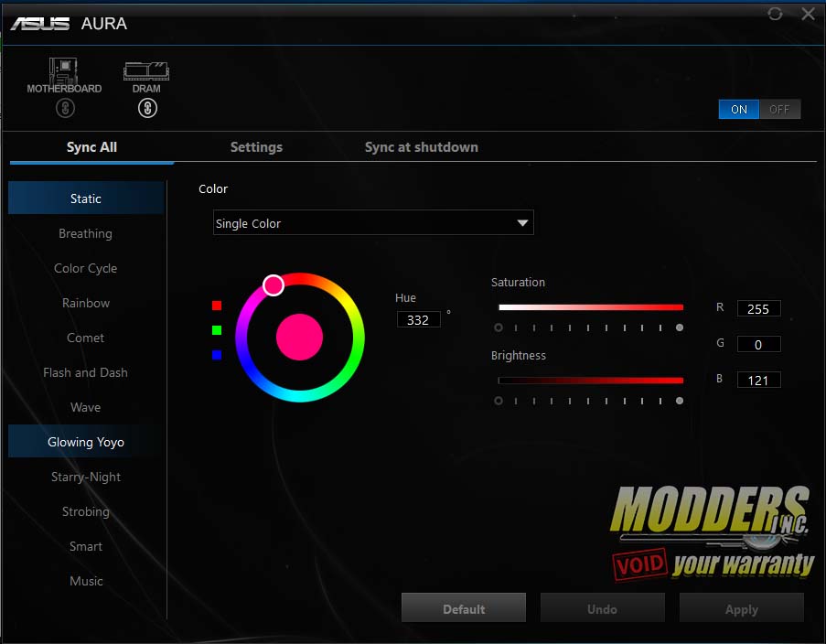Viewport: 826px width, 644px height.
Task: Switch to the Sync All tab
Action: pyautogui.click(x=91, y=147)
